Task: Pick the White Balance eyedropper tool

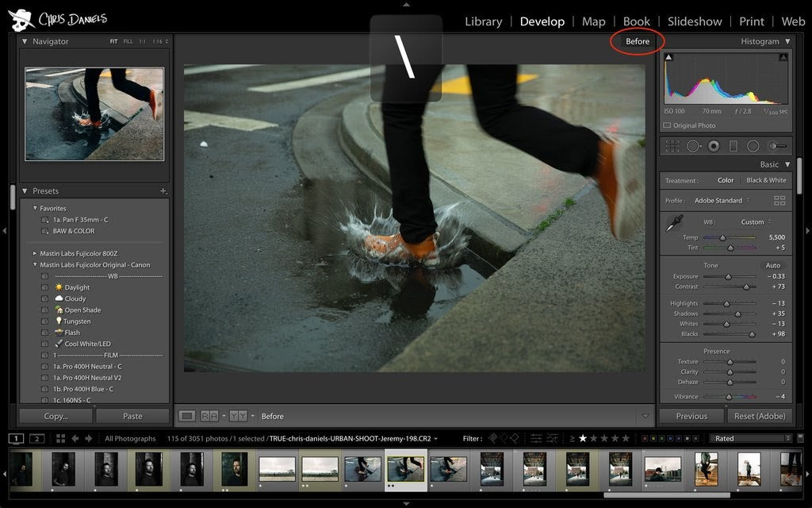Action: point(674,223)
